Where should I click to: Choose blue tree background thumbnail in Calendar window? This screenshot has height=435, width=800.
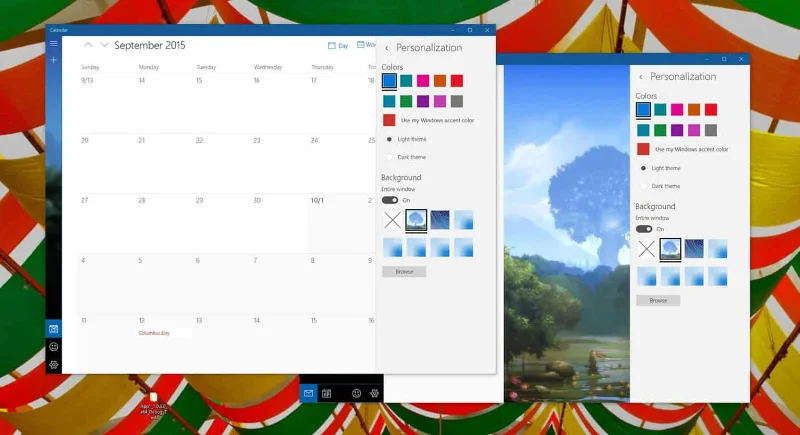416,220
